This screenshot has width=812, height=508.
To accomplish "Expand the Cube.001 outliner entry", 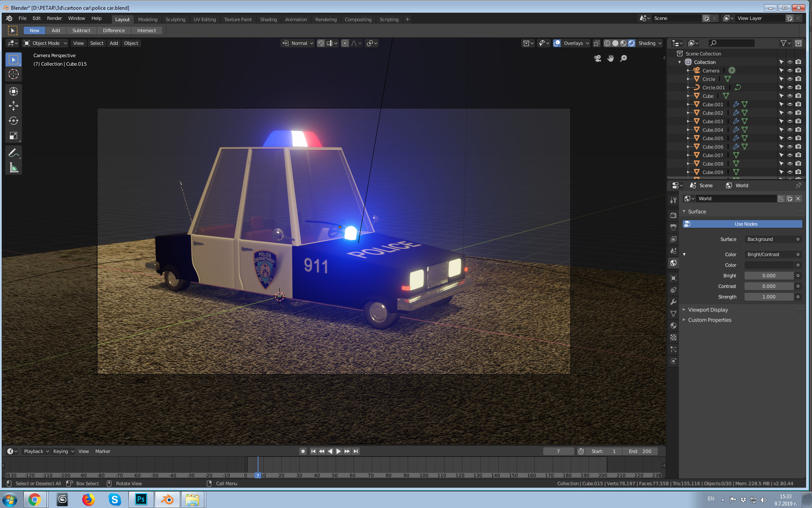I will click(x=688, y=104).
